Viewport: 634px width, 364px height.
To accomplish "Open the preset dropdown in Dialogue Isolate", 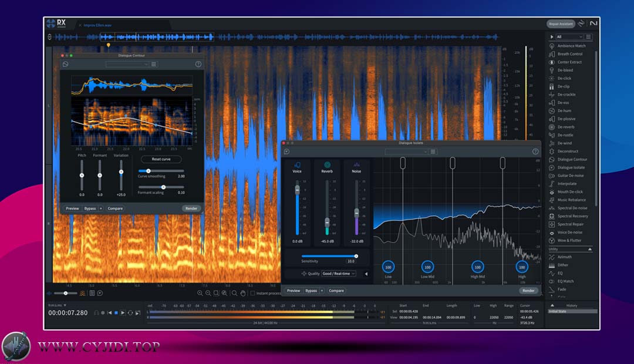I will pyautogui.click(x=406, y=151).
